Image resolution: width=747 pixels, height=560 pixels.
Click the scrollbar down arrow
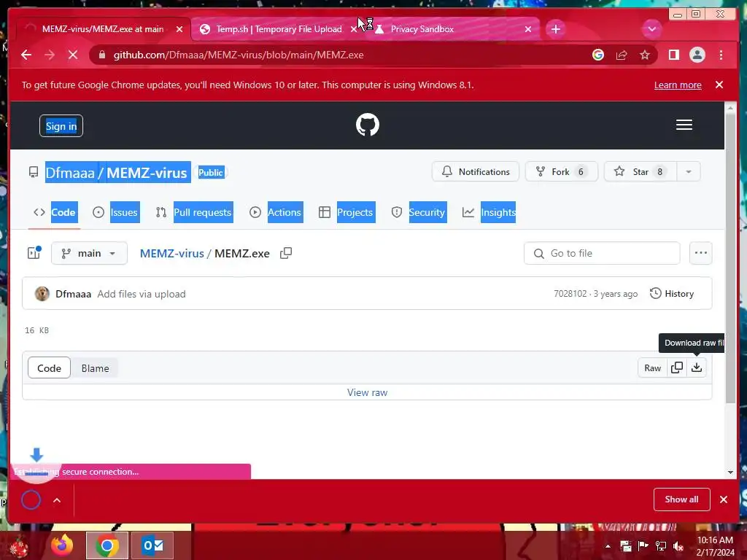point(730,472)
